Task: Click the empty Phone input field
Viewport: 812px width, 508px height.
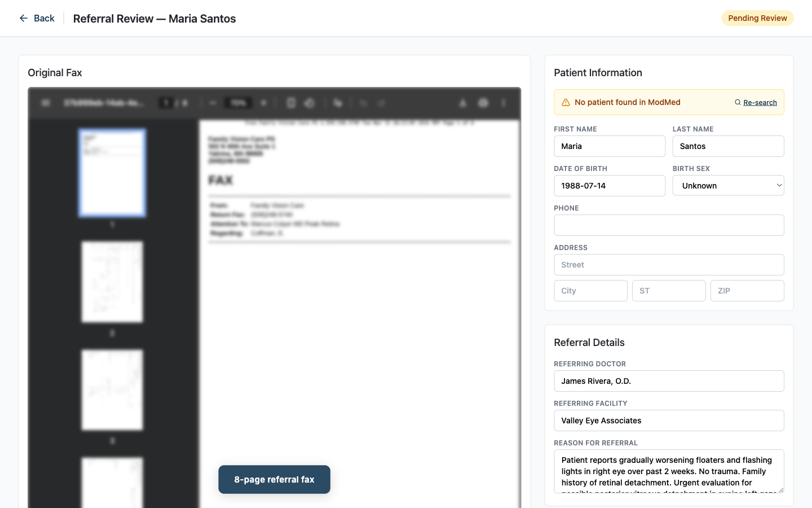Action: pyautogui.click(x=669, y=225)
